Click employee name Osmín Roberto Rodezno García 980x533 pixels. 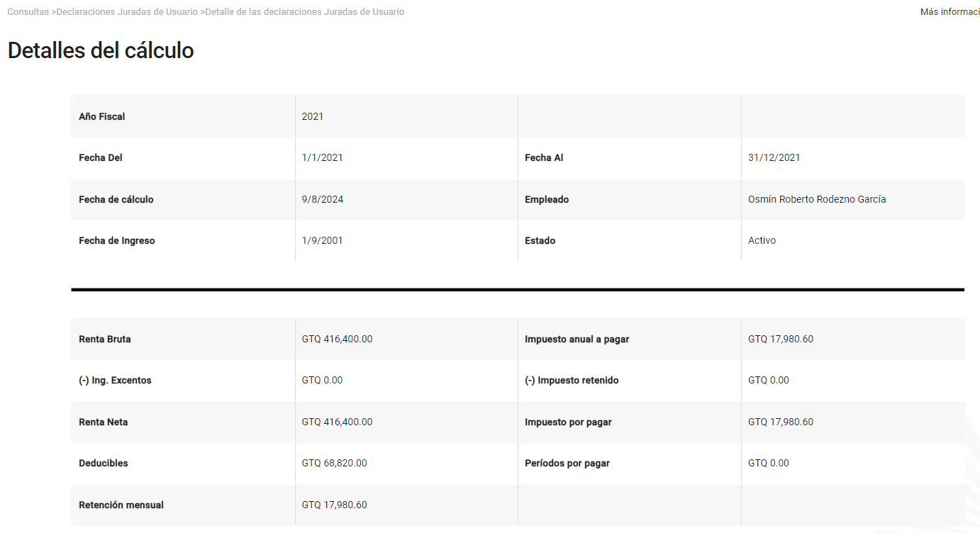tap(817, 199)
